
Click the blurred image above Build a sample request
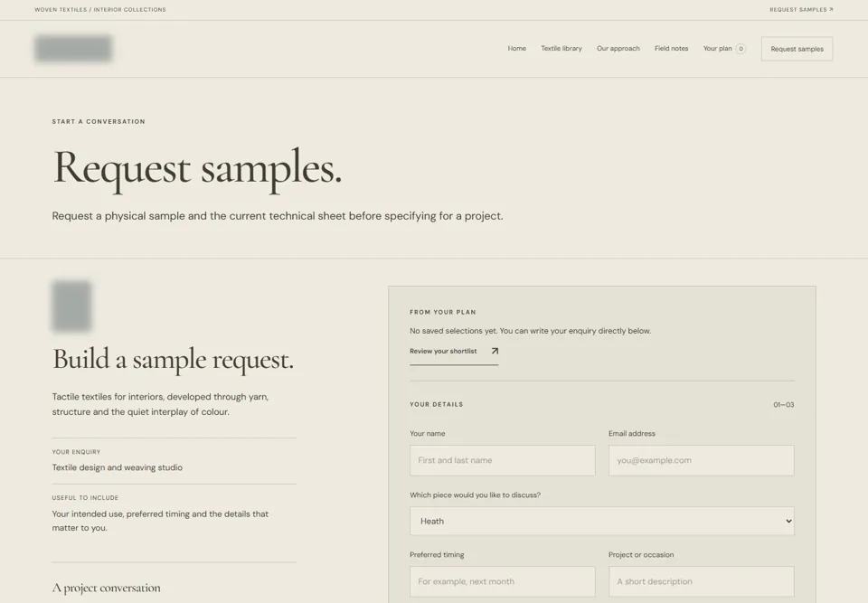71,306
